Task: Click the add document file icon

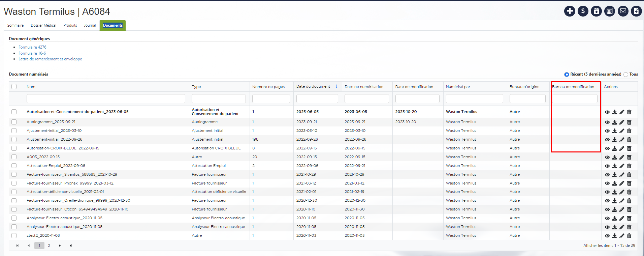Action: 636,11
